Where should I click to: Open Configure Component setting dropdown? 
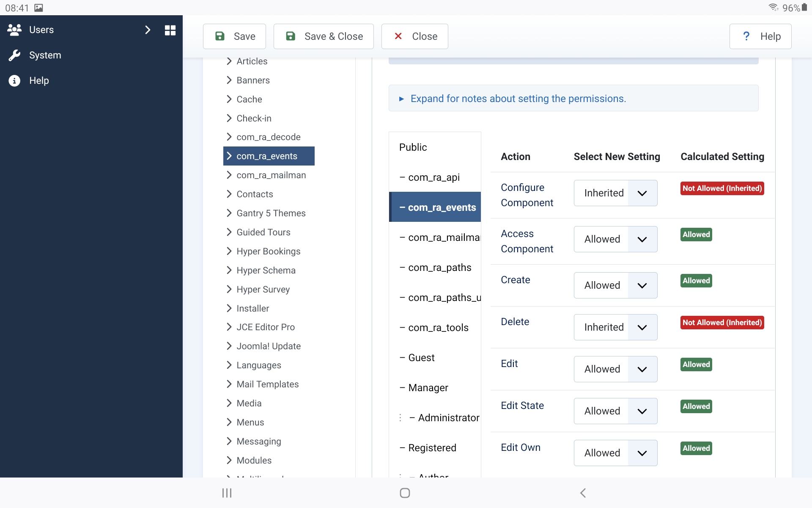coord(615,193)
